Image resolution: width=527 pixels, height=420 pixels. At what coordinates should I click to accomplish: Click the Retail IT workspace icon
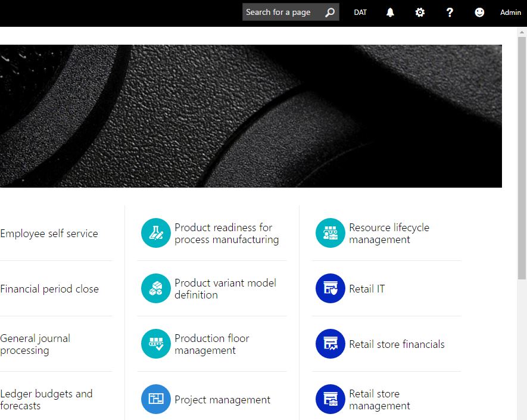(330, 288)
